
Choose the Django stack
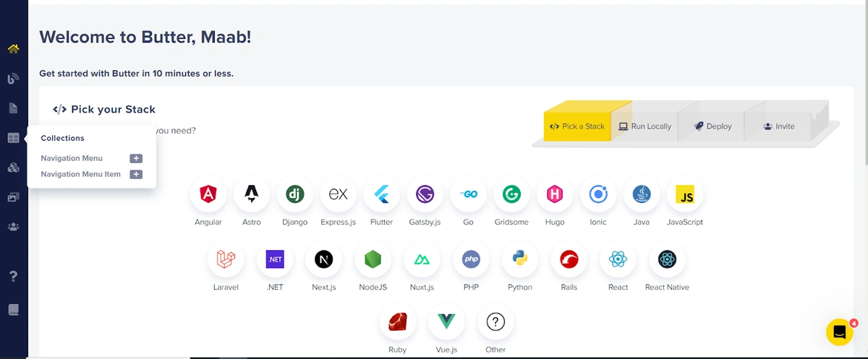[x=295, y=194]
